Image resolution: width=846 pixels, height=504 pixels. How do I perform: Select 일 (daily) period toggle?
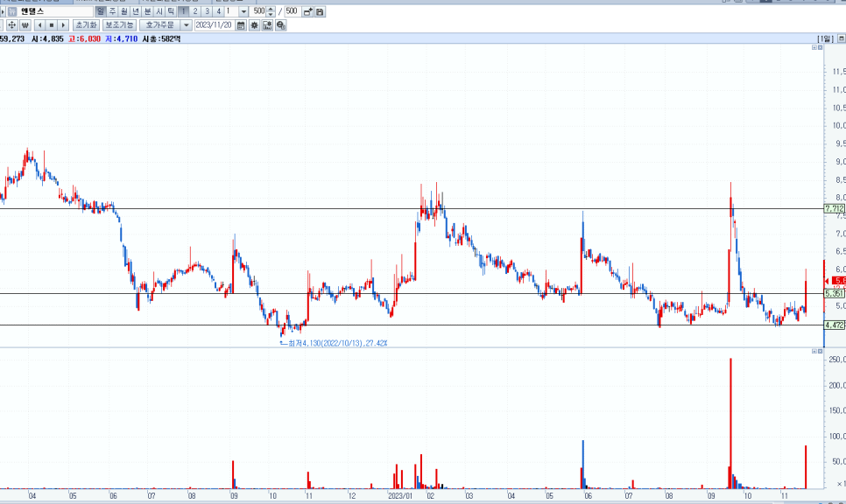(x=101, y=11)
